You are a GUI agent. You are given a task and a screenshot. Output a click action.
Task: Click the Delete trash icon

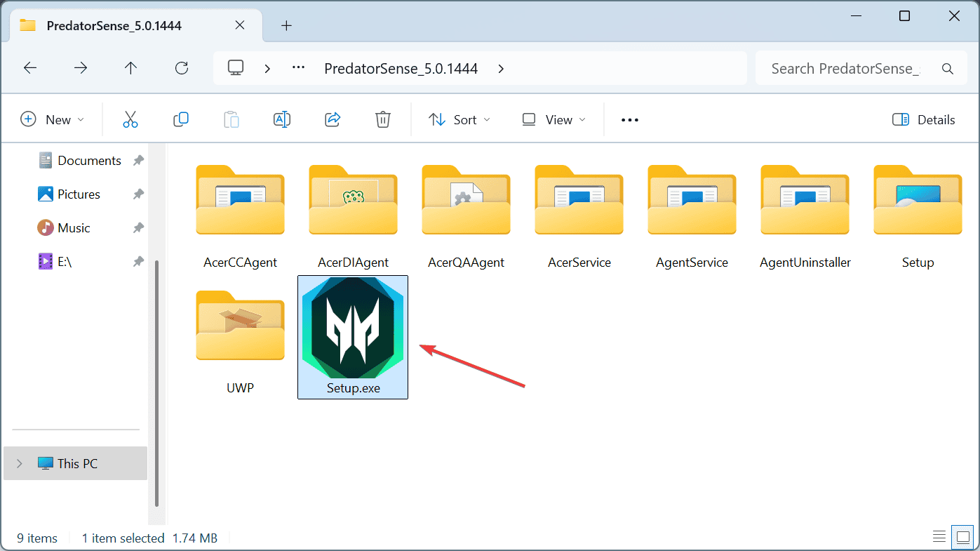point(383,119)
